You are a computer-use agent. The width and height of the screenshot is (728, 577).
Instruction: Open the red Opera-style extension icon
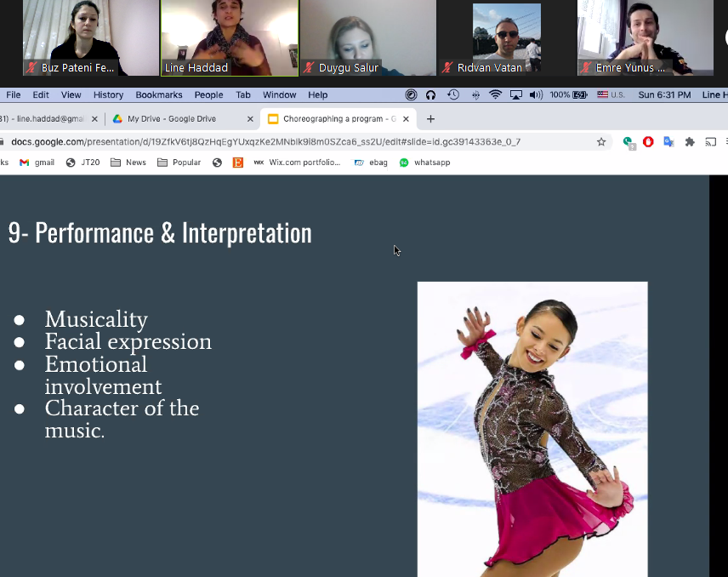pyautogui.click(x=648, y=142)
